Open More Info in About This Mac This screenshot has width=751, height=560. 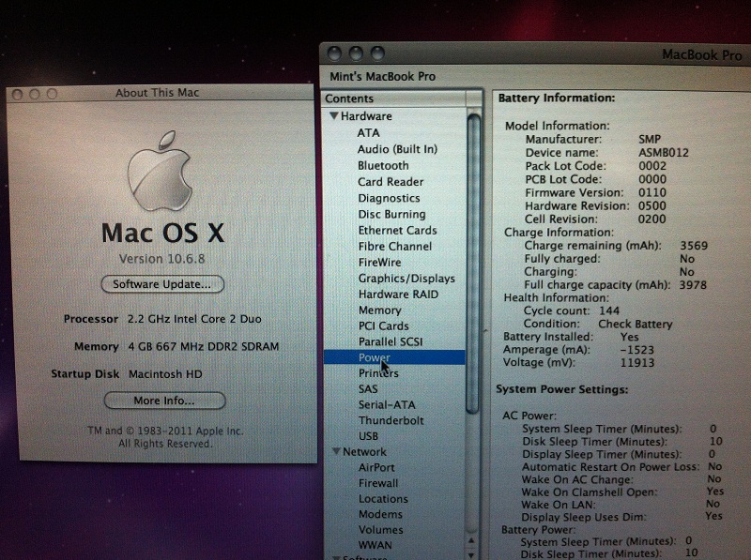coord(164,401)
